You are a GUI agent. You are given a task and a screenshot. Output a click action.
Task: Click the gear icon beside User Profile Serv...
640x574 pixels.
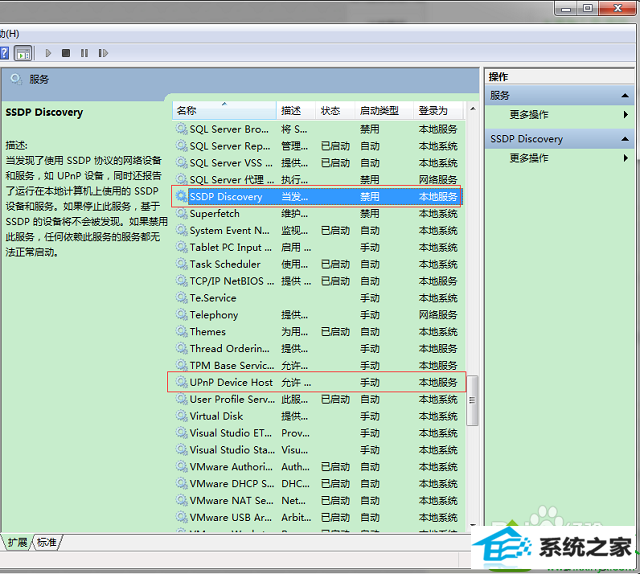(181, 399)
